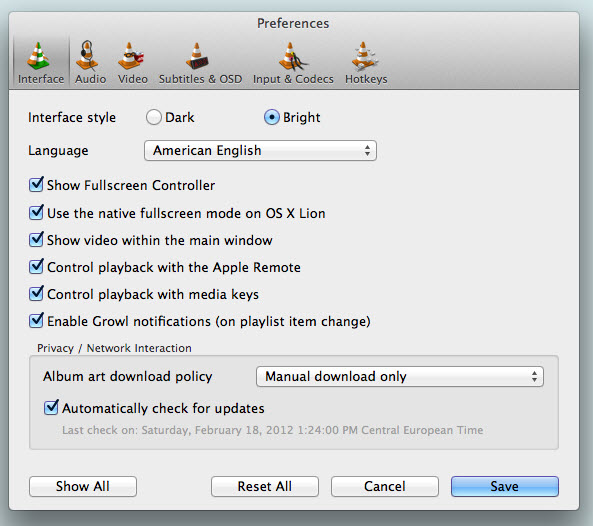Screen dimensions: 593x526
Task: Click the 'Language' label text
Action: pyautogui.click(x=58, y=151)
